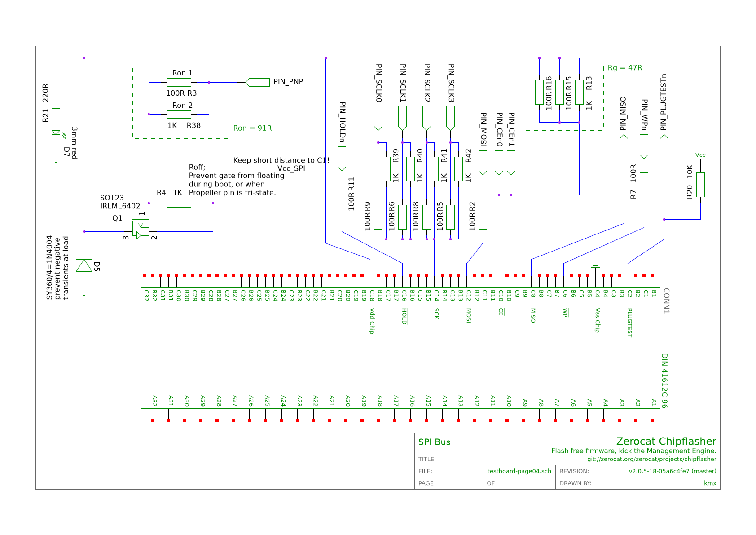Click the 'SCK' connector pin label
This screenshot has width=756, height=535.
coord(436,314)
